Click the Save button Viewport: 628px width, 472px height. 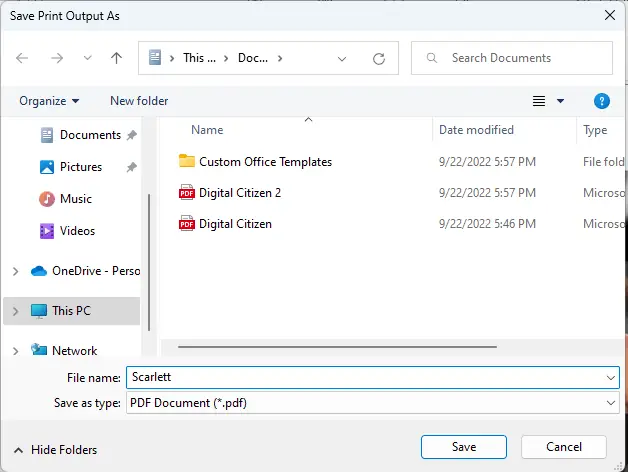coord(464,447)
